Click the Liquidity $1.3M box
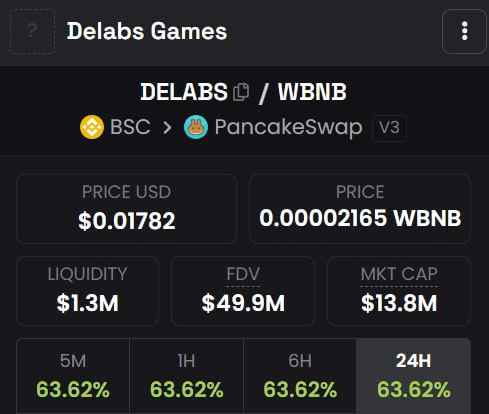 [87, 291]
